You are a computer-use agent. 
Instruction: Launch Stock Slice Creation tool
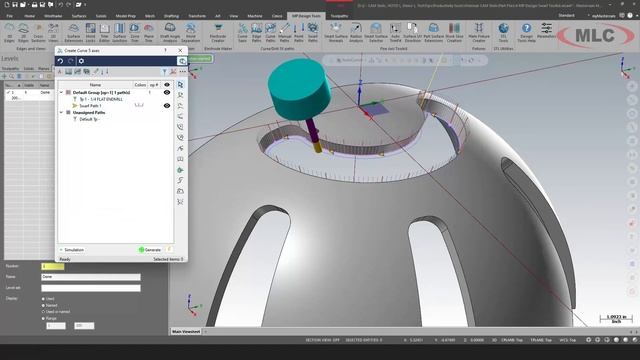[454, 33]
